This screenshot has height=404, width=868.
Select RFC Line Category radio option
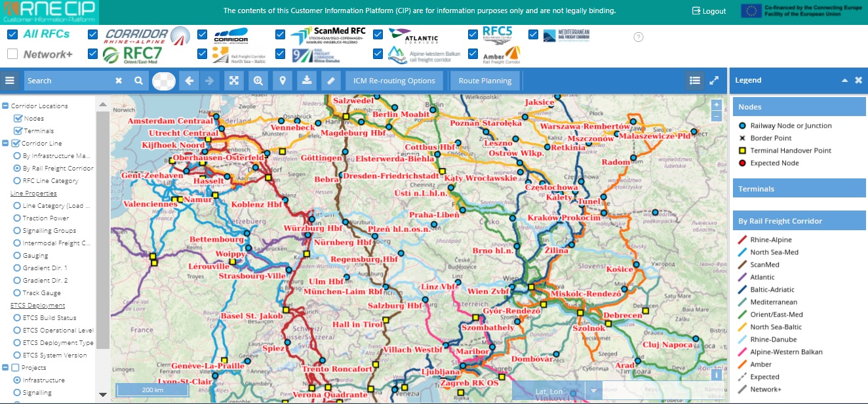[18, 181]
